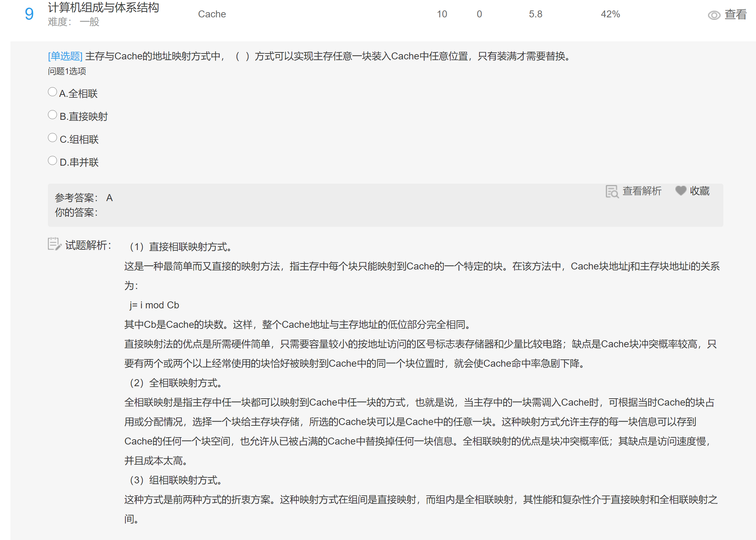Click the 难度: 一般 difficulty text
The width and height of the screenshot is (756, 540).
[74, 22]
